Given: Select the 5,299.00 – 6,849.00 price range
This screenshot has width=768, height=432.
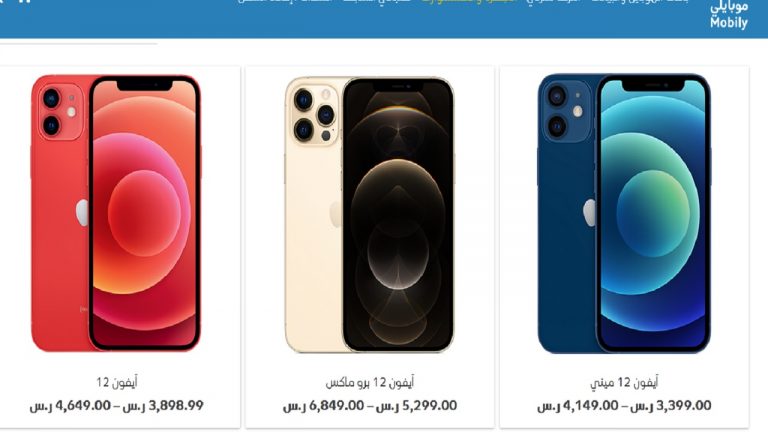Looking at the screenshot, I should 370,406.
